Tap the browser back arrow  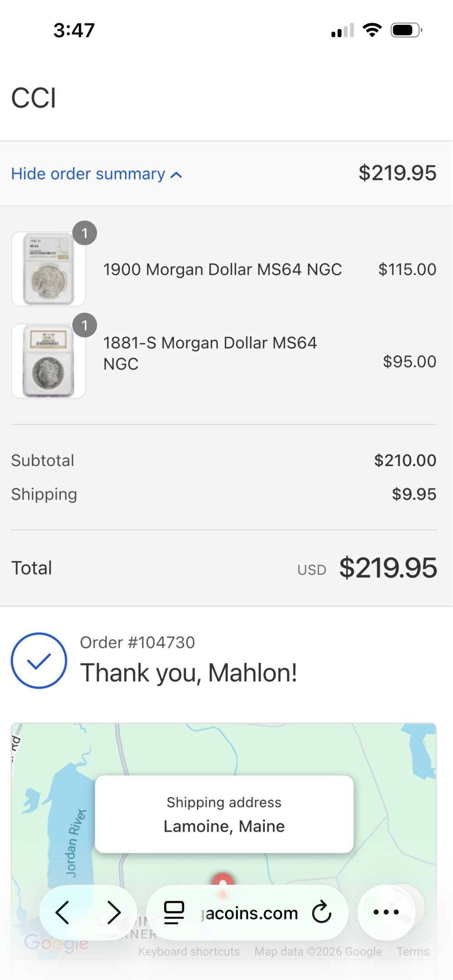click(x=63, y=912)
